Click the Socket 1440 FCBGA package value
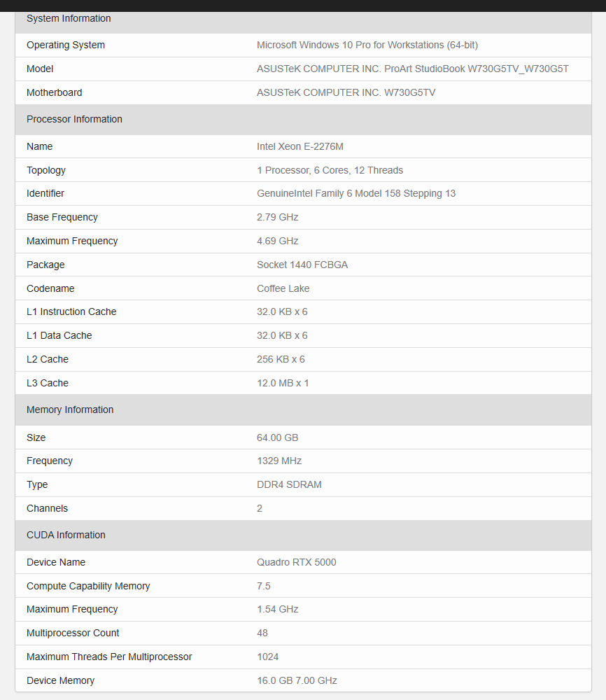This screenshot has width=606, height=700. click(302, 265)
